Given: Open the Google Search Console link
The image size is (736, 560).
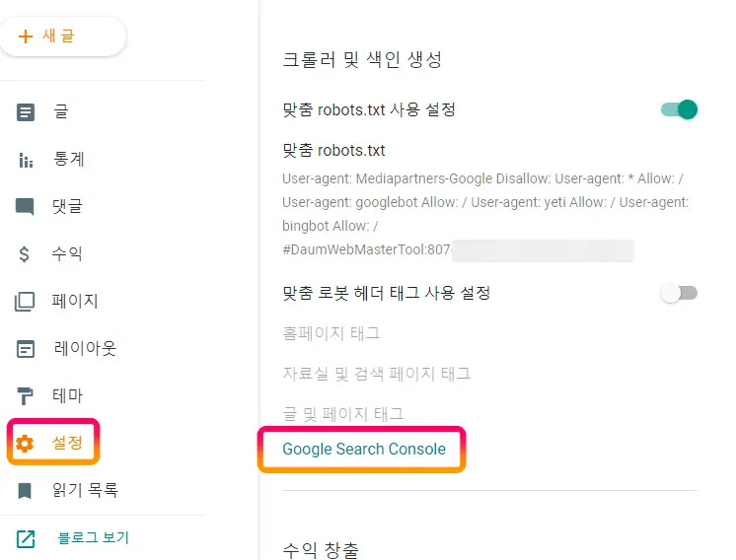Looking at the screenshot, I should [x=364, y=449].
